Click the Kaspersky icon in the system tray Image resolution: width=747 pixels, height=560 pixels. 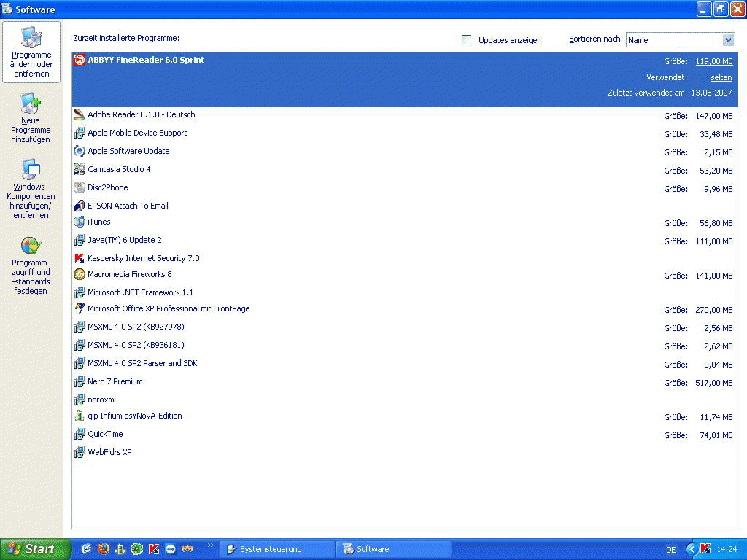[x=705, y=549]
